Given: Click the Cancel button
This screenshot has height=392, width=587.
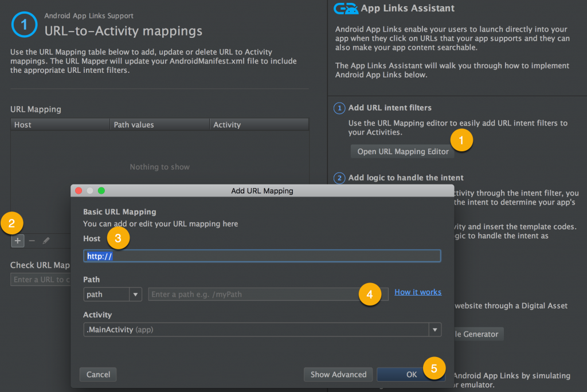Looking at the screenshot, I should [98, 374].
